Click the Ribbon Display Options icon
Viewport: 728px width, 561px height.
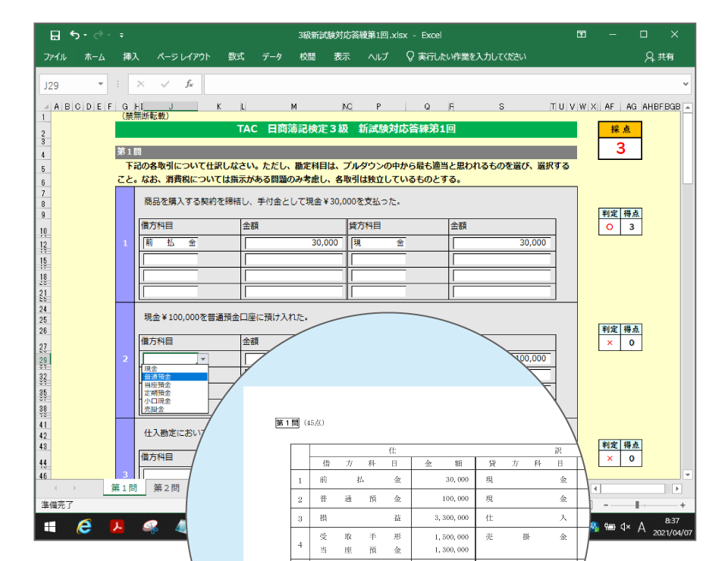pyautogui.click(x=582, y=35)
